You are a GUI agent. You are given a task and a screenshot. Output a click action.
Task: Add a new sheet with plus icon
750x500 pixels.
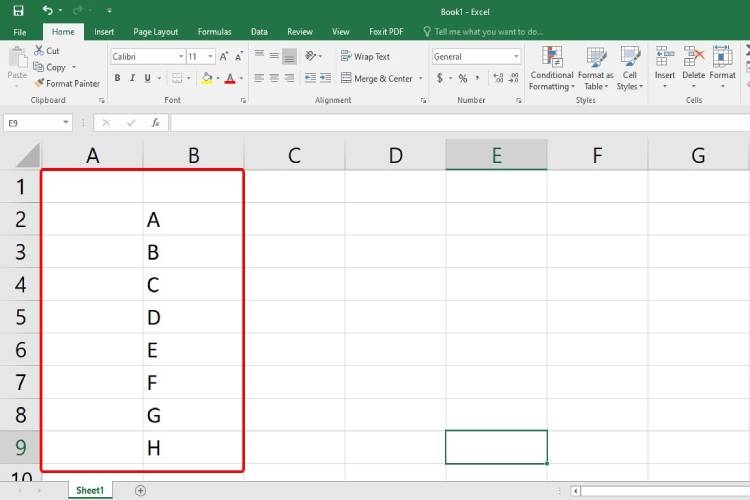point(140,490)
